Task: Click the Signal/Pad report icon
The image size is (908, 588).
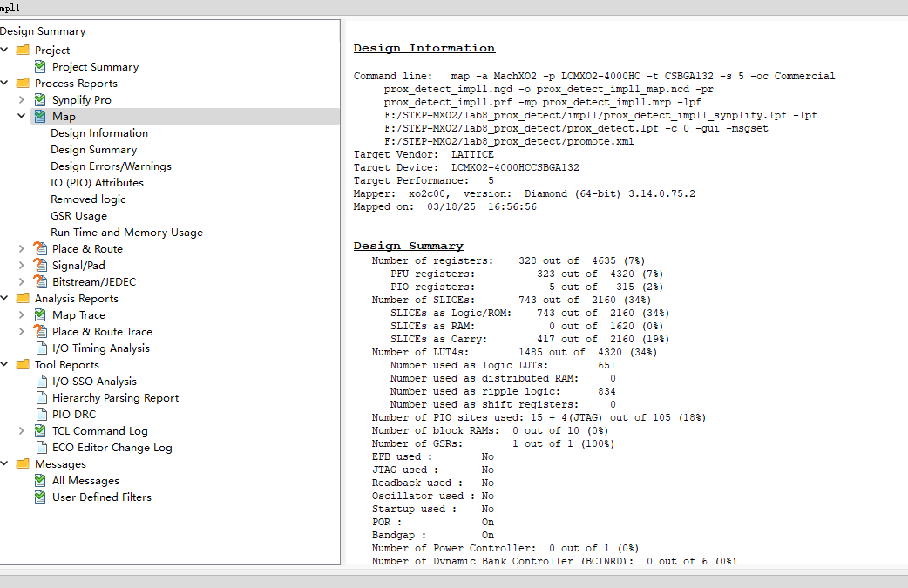Action: [x=40, y=266]
